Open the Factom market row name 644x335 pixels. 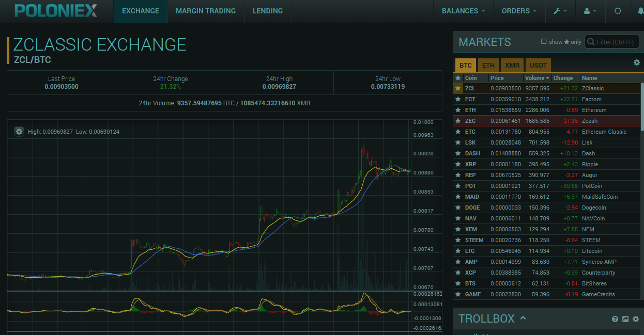click(591, 99)
